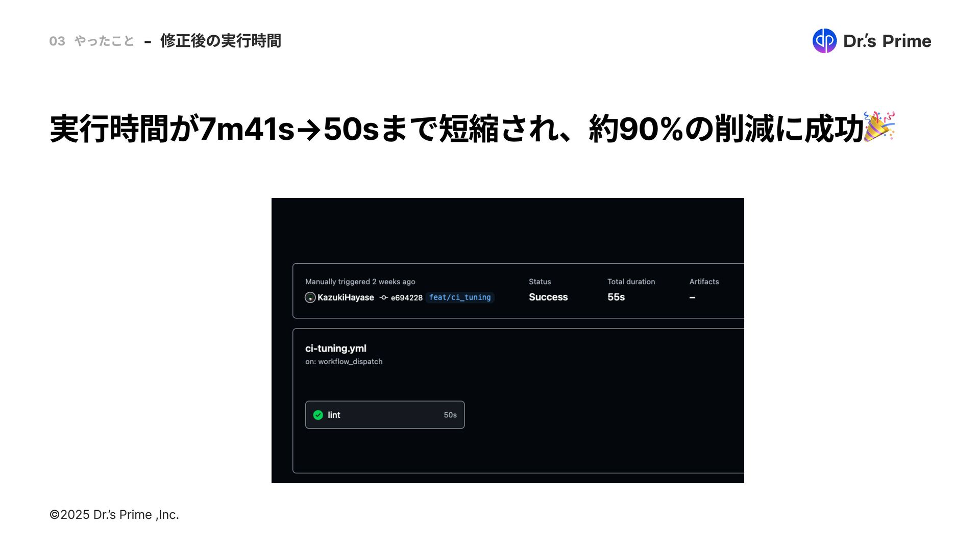
Task: Click the 50s lint duration
Action: 450,415
